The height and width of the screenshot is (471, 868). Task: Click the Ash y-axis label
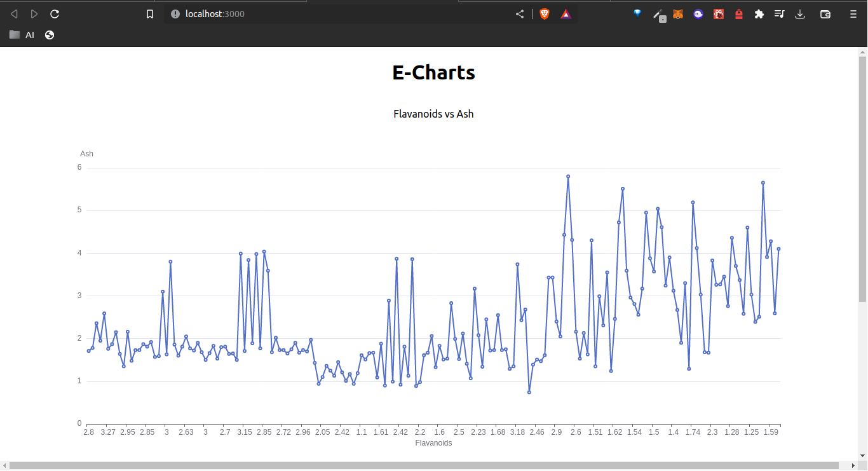click(x=86, y=154)
